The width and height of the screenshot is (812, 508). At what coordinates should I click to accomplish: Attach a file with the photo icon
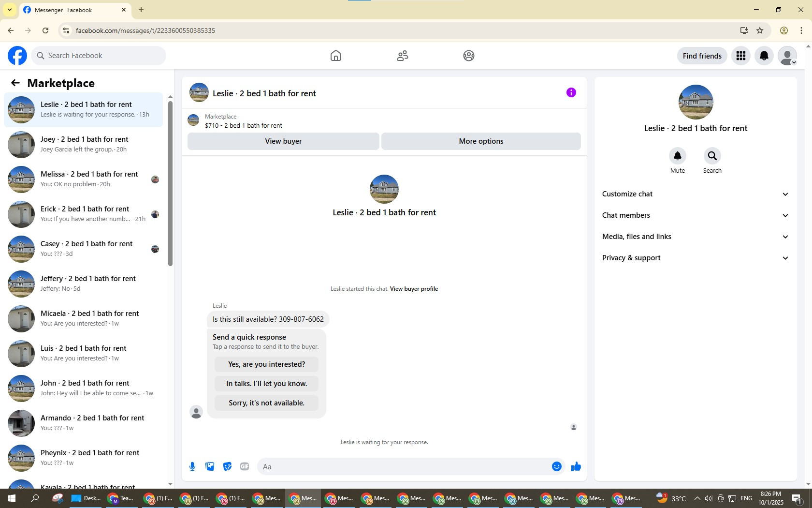(x=210, y=466)
